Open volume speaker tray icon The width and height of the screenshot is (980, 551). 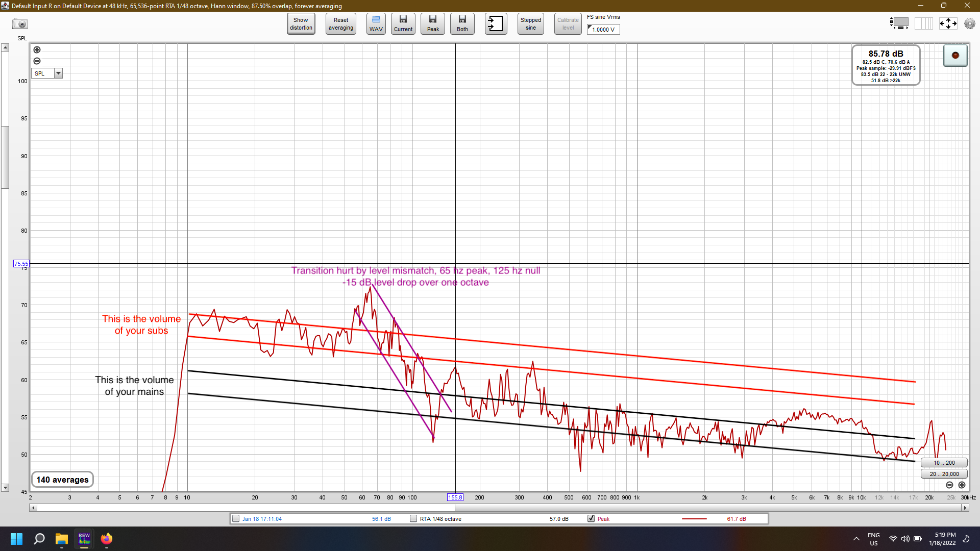coord(905,539)
